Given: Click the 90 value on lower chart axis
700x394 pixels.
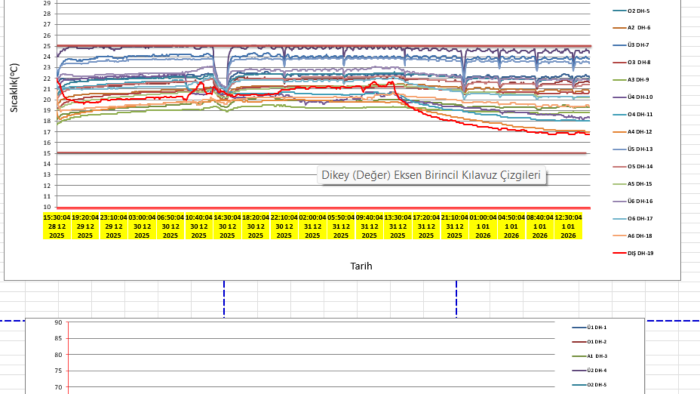Looking at the screenshot, I should pyautogui.click(x=58, y=322).
